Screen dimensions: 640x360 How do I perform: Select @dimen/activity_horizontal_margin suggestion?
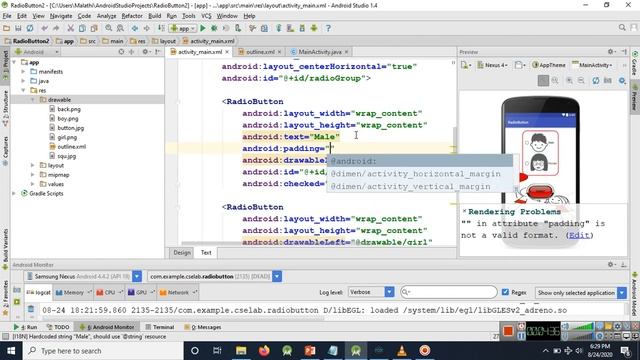click(416, 174)
